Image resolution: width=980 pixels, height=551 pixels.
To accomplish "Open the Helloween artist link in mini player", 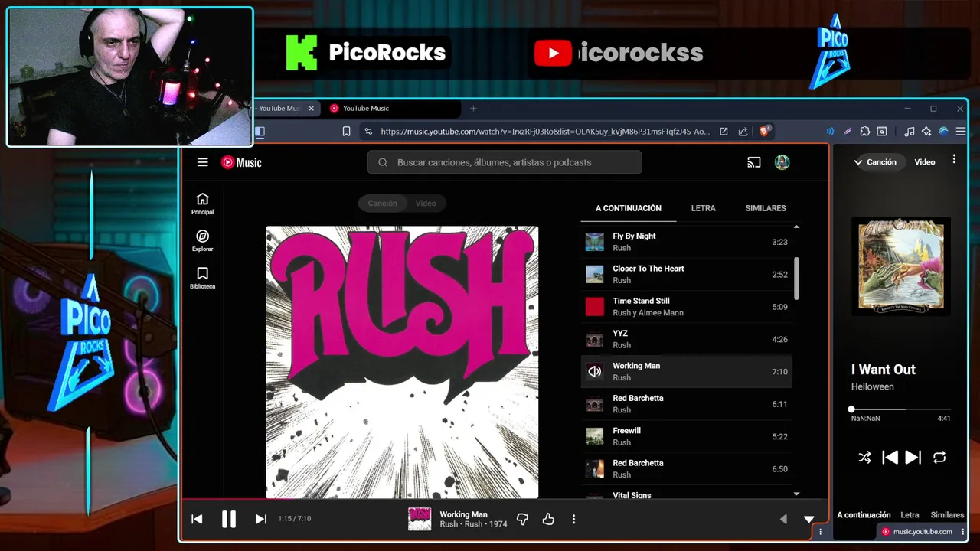I will [x=873, y=386].
